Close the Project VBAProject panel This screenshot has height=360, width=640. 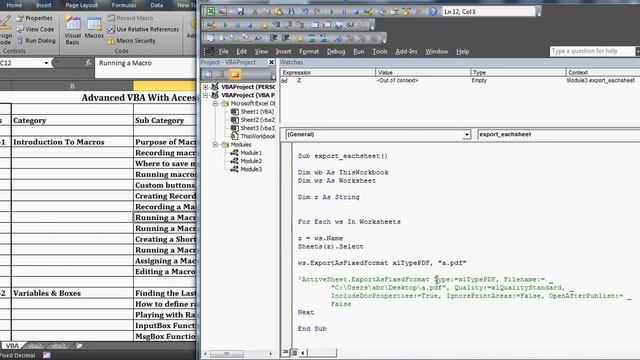[x=271, y=62]
